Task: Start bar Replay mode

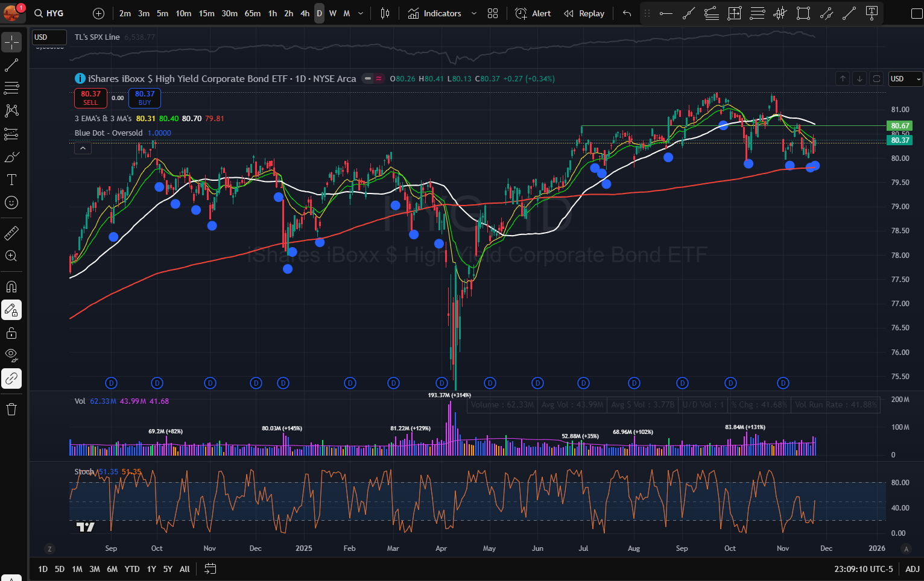Action: [584, 13]
